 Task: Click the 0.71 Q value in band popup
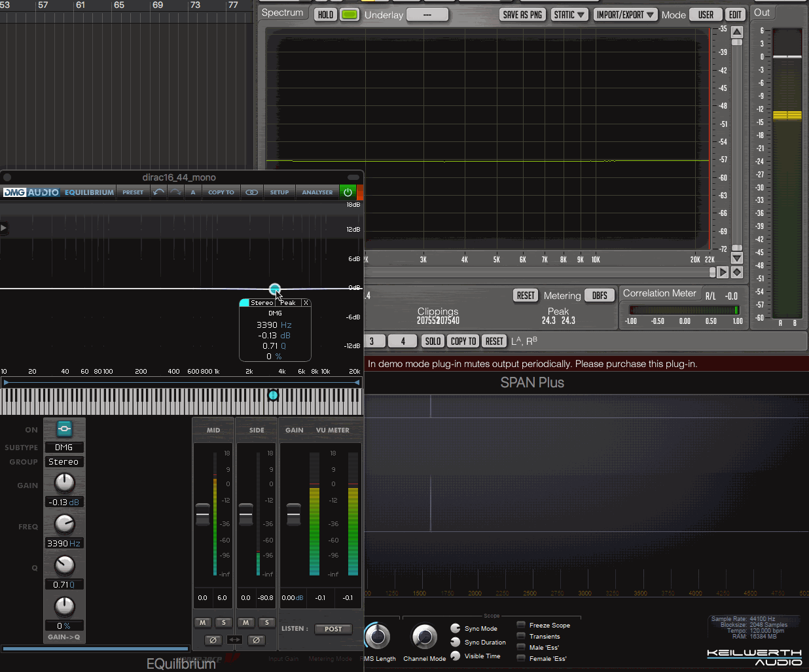(x=274, y=345)
